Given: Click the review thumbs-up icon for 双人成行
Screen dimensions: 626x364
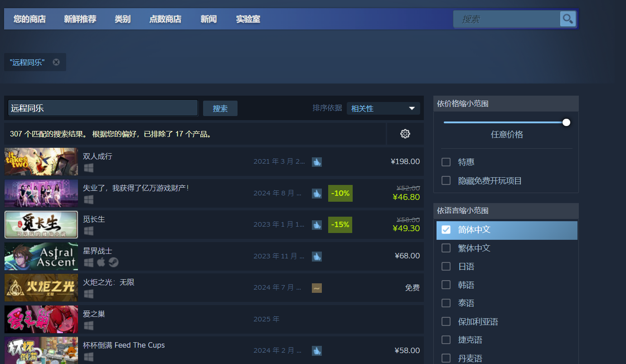Looking at the screenshot, I should (317, 162).
